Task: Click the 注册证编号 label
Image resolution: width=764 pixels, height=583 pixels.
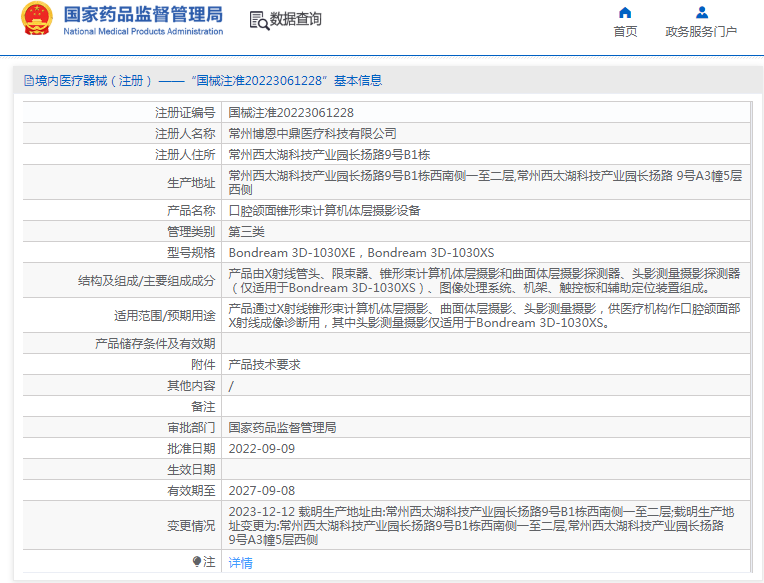Action: tap(185, 113)
